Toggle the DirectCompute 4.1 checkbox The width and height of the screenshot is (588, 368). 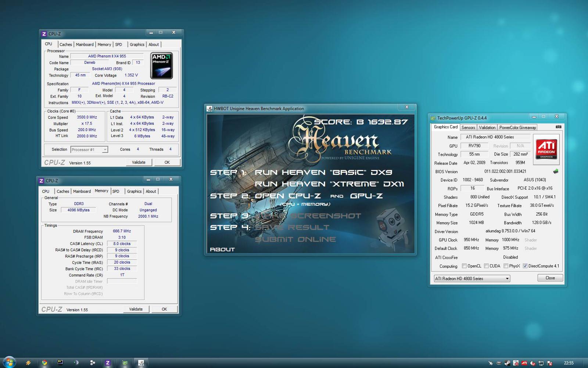point(525,266)
